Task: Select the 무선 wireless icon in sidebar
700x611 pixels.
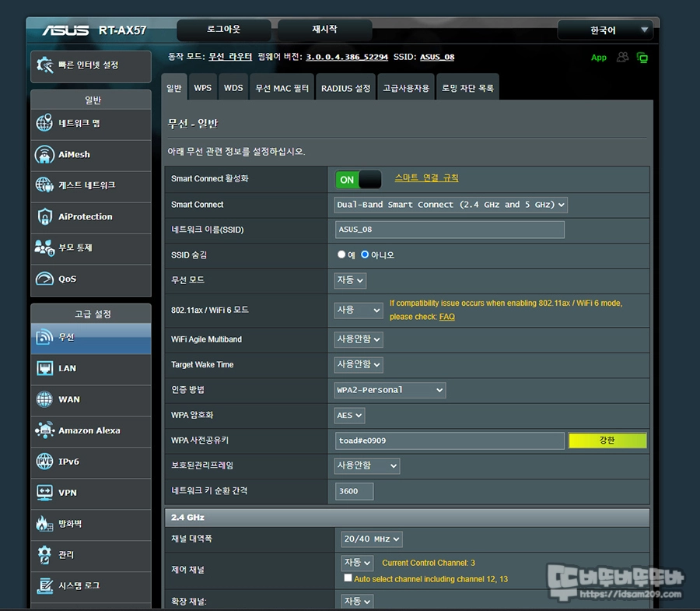Action: (x=44, y=337)
